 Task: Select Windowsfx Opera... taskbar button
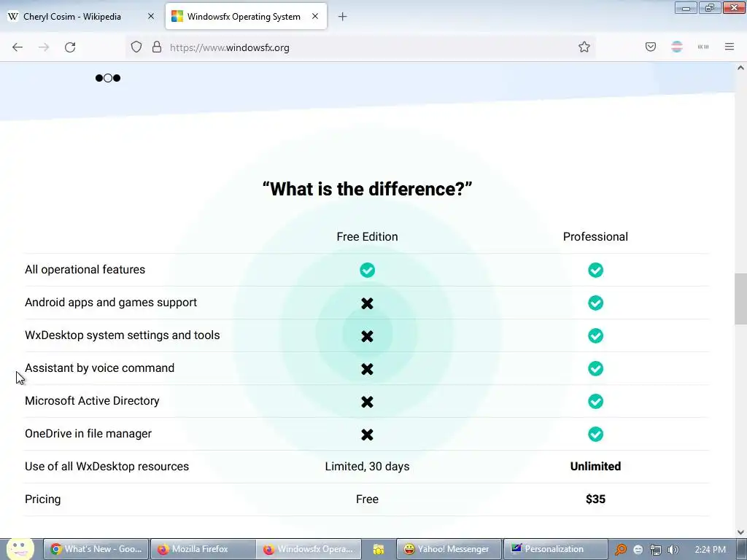coord(309,550)
